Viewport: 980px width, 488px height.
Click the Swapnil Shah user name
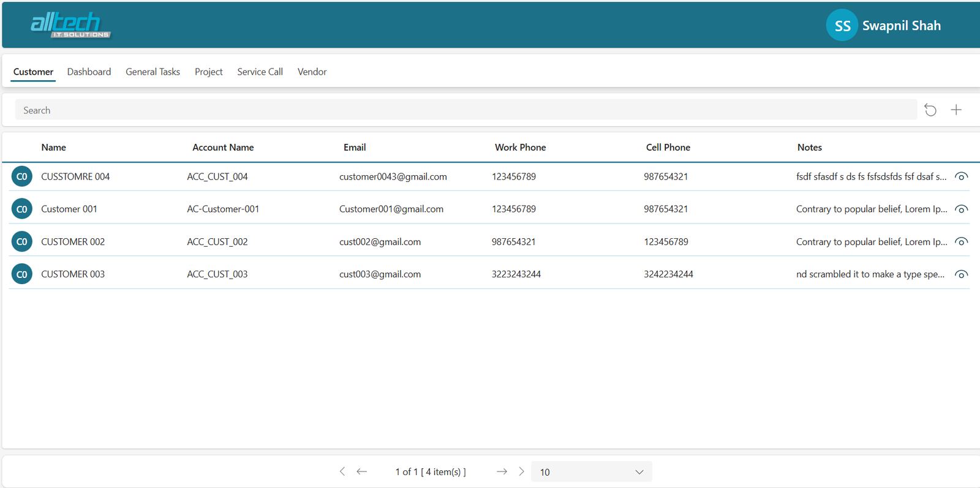901,26
